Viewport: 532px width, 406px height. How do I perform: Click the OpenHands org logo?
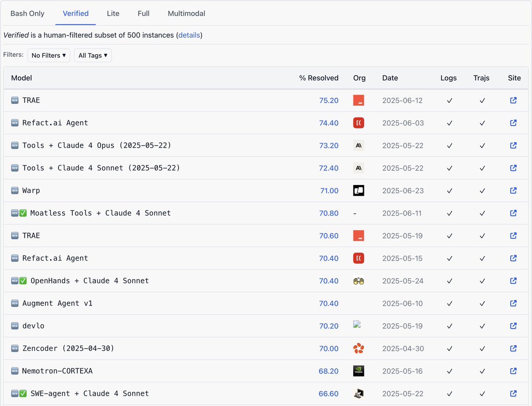(359, 280)
